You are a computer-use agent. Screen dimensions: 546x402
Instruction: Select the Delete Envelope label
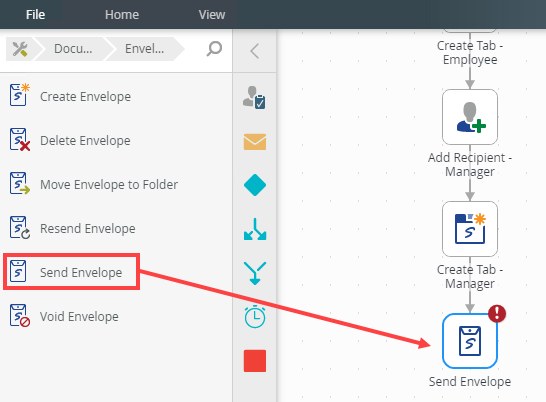tap(85, 141)
